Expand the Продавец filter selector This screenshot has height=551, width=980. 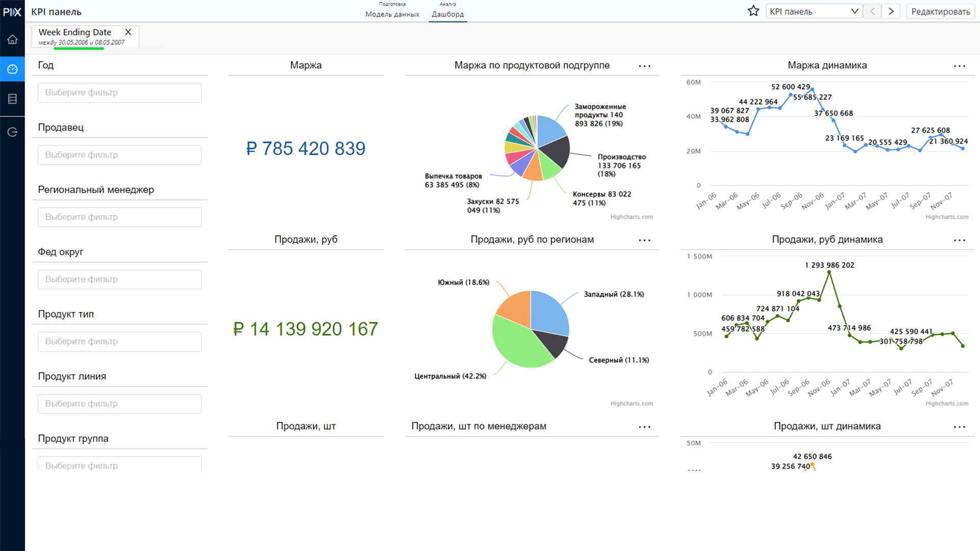(x=119, y=155)
